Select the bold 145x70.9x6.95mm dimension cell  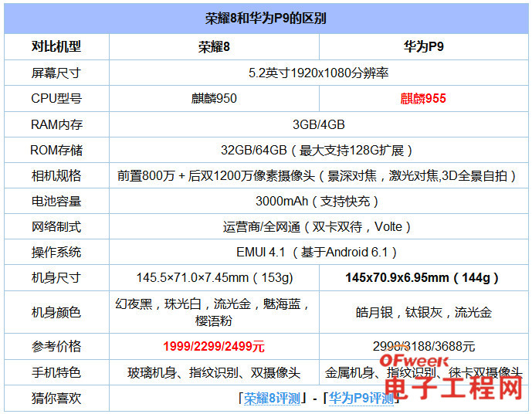423,278
